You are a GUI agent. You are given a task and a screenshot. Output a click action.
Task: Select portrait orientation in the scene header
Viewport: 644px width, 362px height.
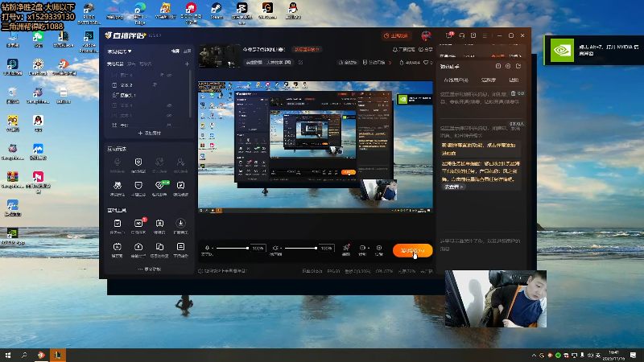pos(188,51)
